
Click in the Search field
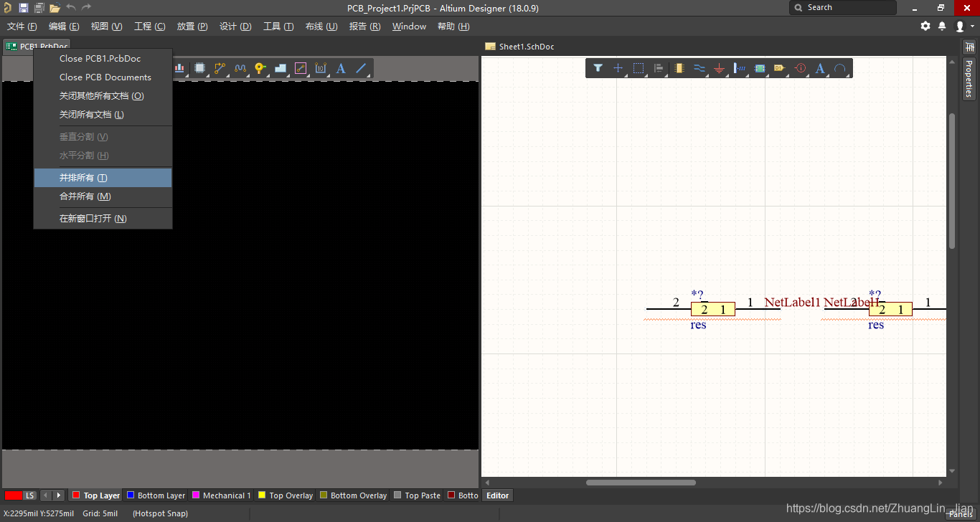coord(843,7)
